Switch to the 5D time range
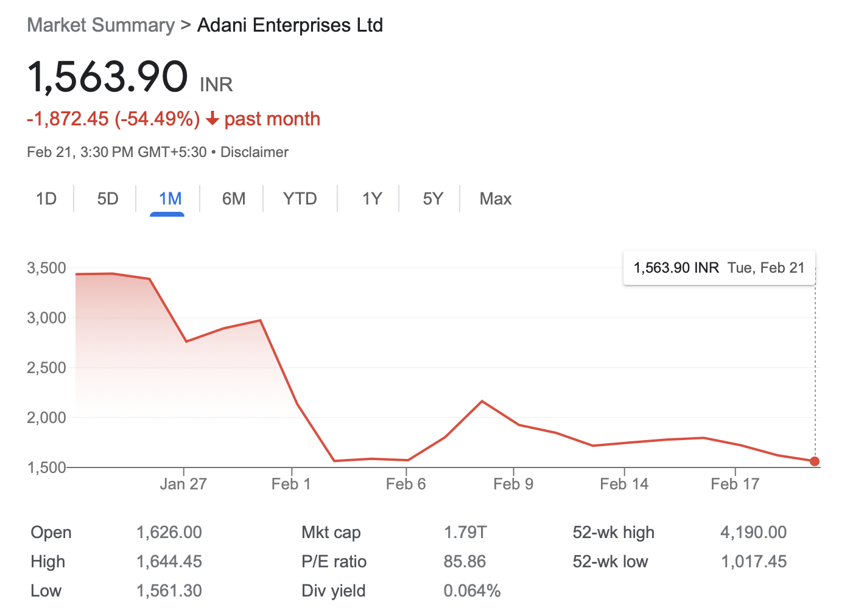 (108, 199)
